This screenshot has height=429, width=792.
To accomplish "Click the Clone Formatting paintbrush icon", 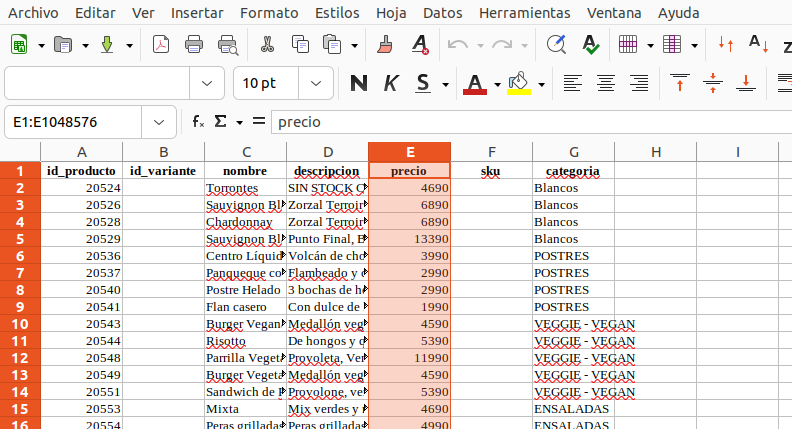I will tap(386, 45).
